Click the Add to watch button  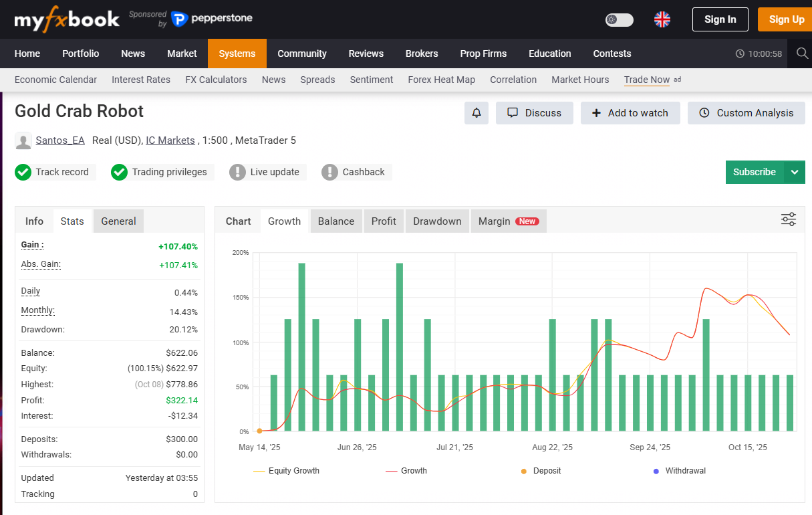click(x=630, y=113)
